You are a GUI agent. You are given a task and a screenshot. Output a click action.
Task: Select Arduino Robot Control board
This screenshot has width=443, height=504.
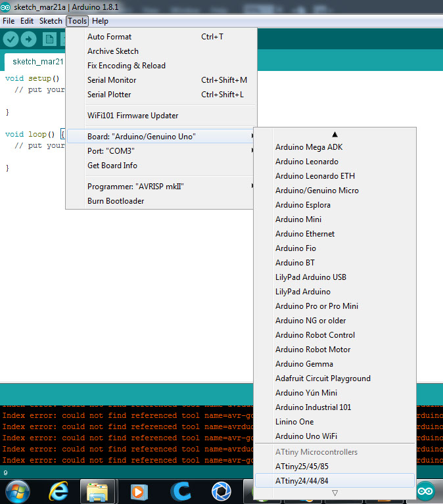pyautogui.click(x=335, y=335)
